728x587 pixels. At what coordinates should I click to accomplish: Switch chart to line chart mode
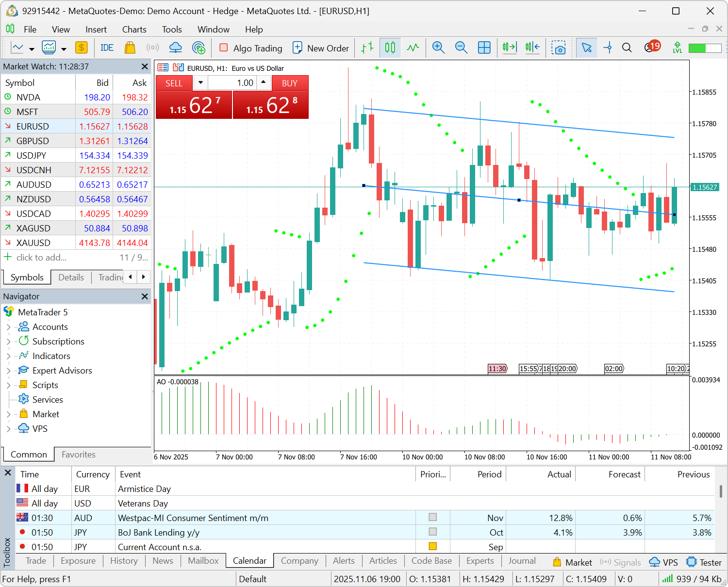point(414,48)
